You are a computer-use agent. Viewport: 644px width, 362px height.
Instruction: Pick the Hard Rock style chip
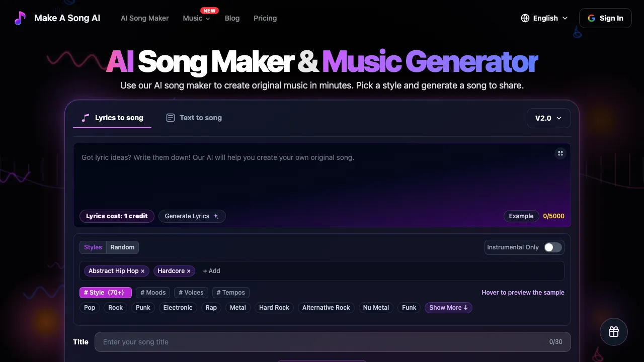tap(274, 308)
